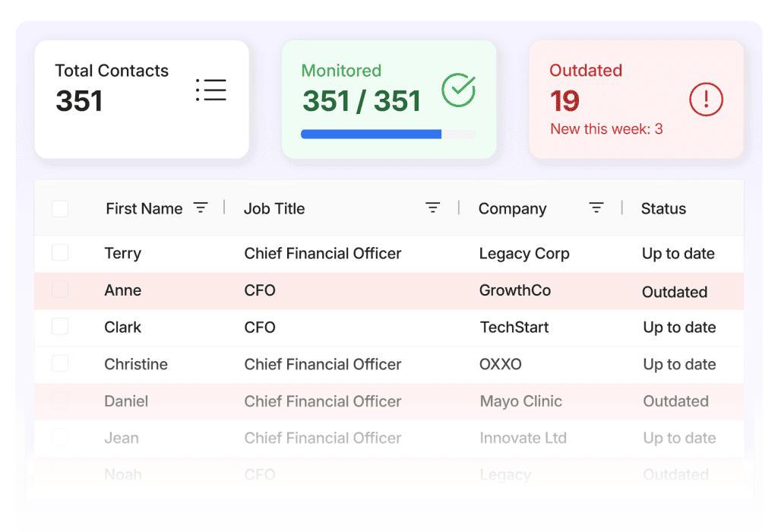778x532 pixels.
Task: Click the red exclamation alert icon
Action: pos(706,99)
